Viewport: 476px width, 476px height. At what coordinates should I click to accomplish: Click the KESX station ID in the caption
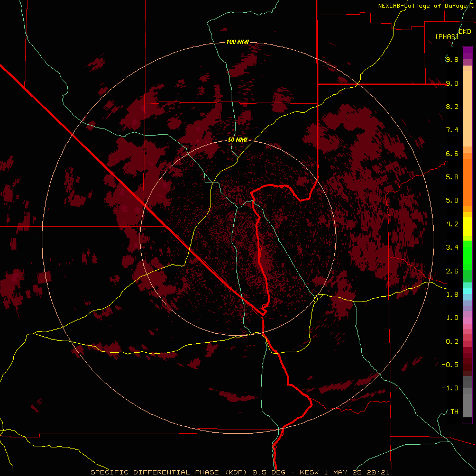[x=309, y=472]
